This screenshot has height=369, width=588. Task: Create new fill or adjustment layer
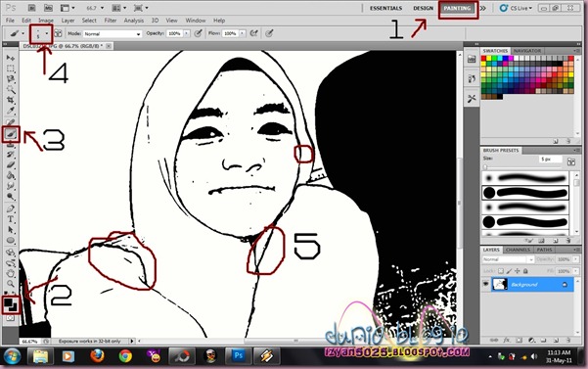pyautogui.click(x=531, y=340)
